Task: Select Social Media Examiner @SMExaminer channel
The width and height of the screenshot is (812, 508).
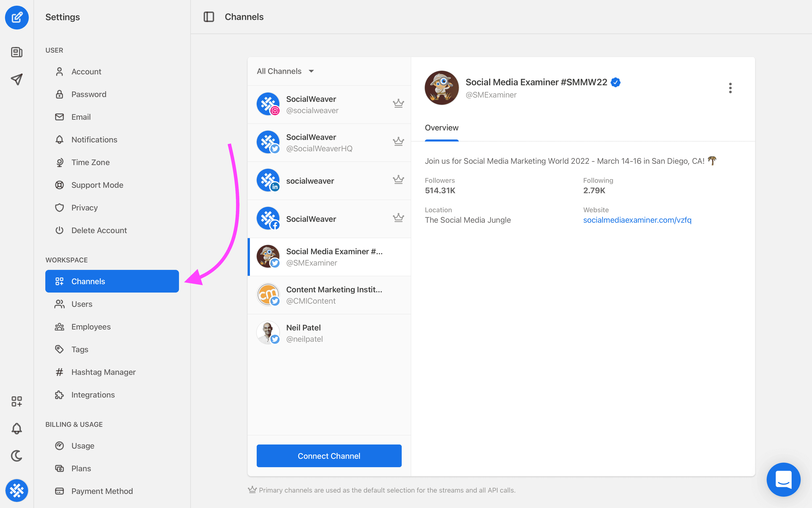Action: tap(329, 257)
